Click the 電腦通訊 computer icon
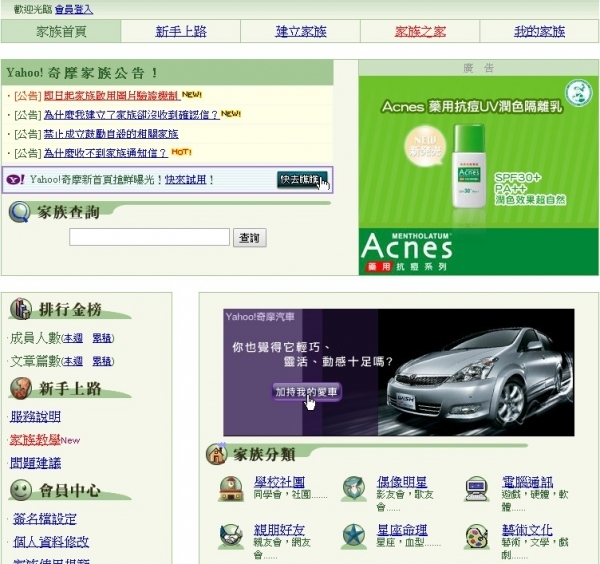 tap(476, 489)
